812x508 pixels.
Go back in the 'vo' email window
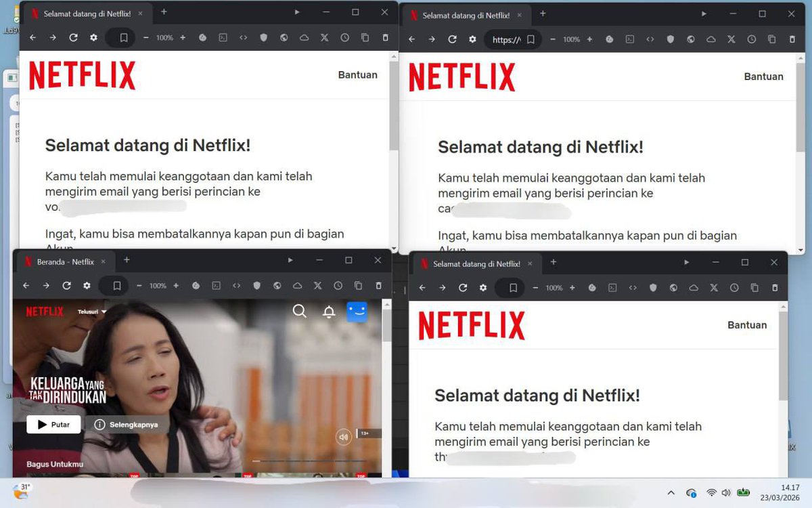[x=32, y=38]
